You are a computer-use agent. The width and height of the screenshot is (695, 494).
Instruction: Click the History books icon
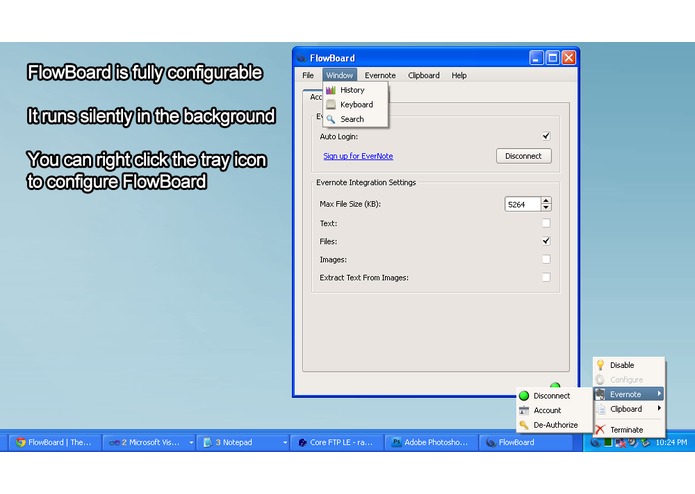coord(331,90)
